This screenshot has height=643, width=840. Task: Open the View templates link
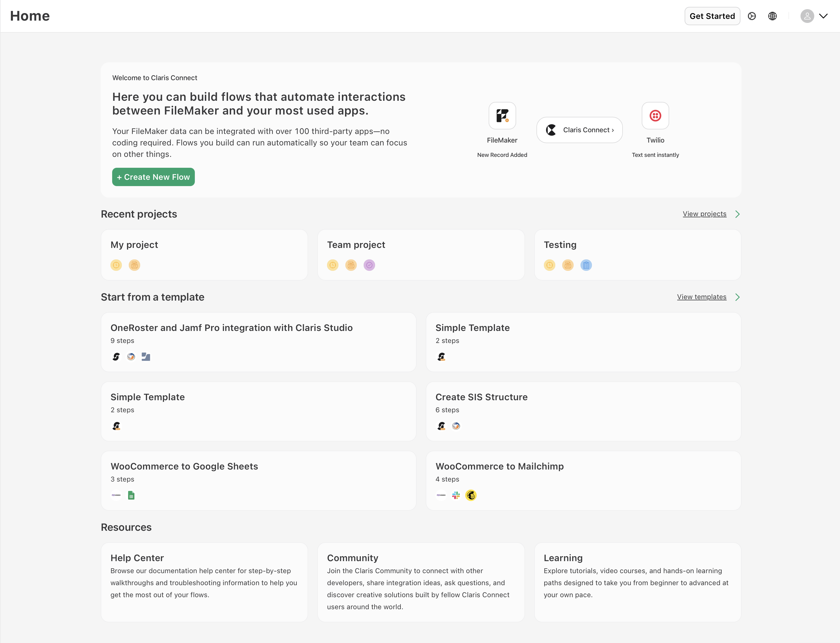[701, 297]
